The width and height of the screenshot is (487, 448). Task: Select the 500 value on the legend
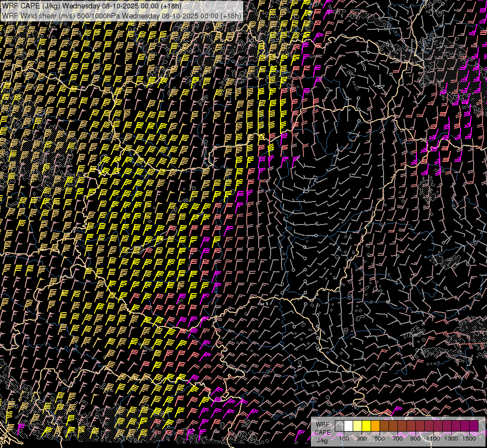click(x=380, y=439)
